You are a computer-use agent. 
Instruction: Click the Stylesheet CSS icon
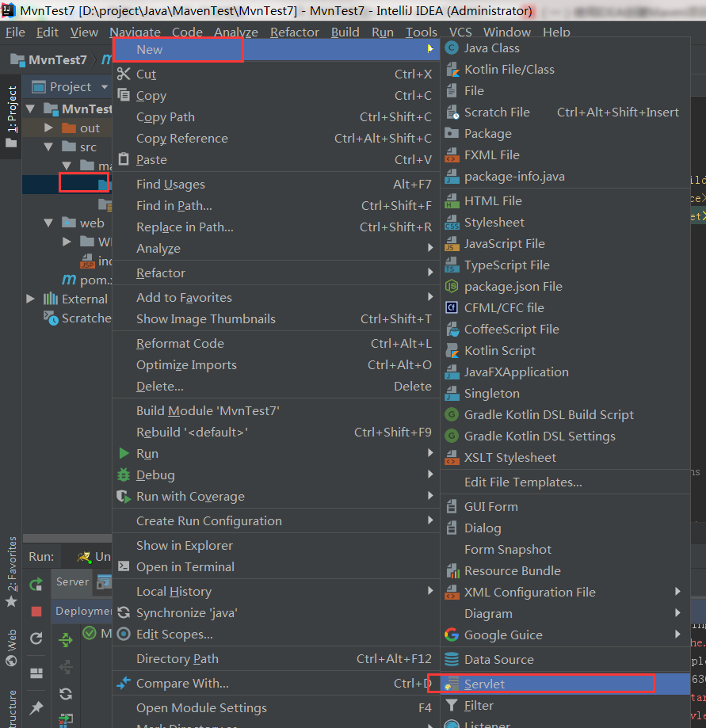[452, 222]
